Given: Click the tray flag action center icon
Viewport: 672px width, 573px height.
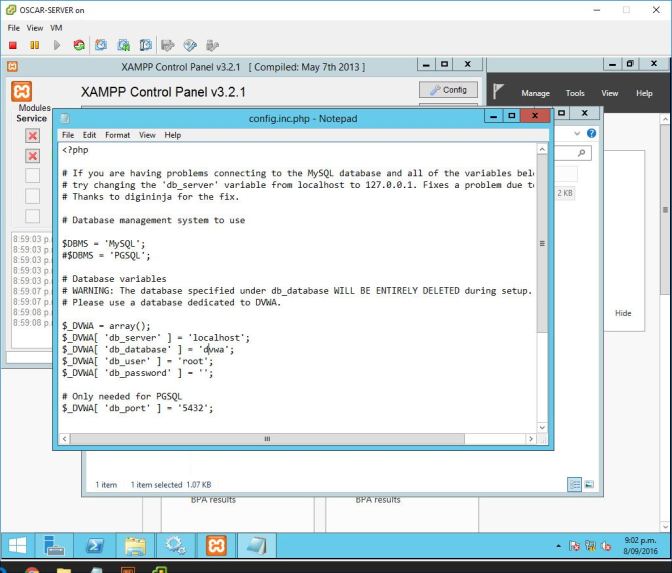Looking at the screenshot, I should click(x=574, y=546).
